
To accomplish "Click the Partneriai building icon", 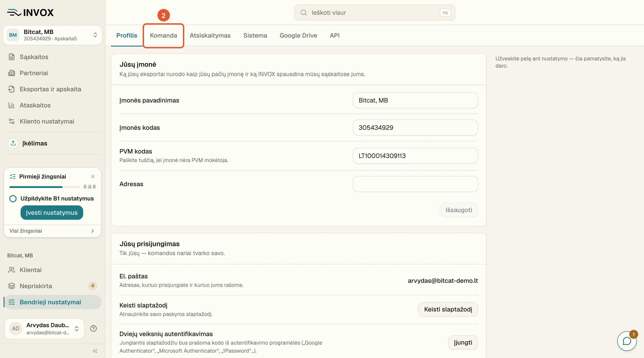I will (x=11, y=73).
